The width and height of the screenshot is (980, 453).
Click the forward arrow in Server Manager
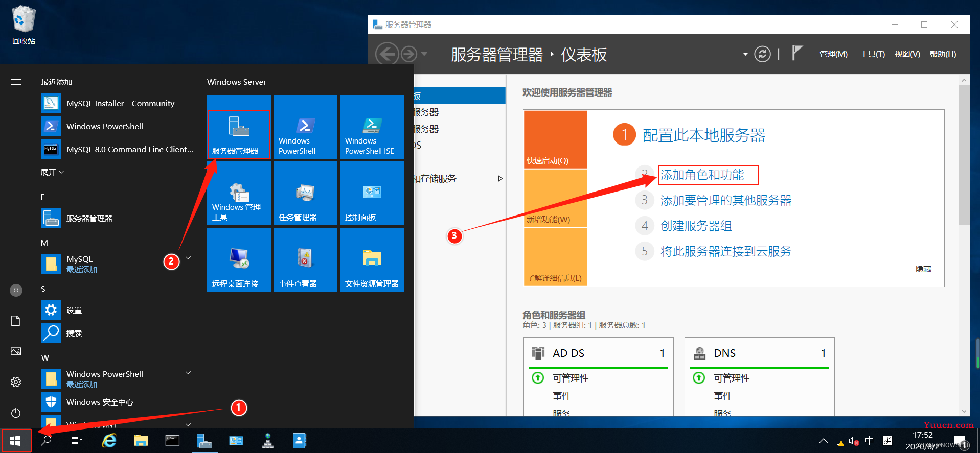point(409,54)
